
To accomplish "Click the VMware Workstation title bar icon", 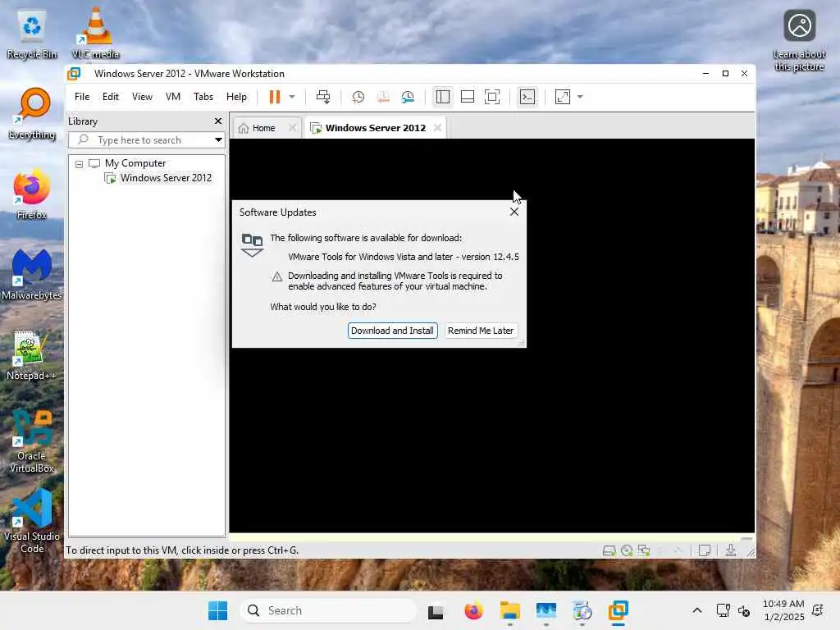I will (74, 73).
